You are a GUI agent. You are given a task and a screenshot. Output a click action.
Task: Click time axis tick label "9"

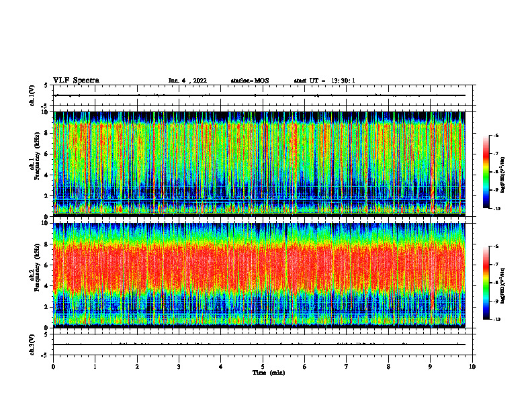(430, 367)
